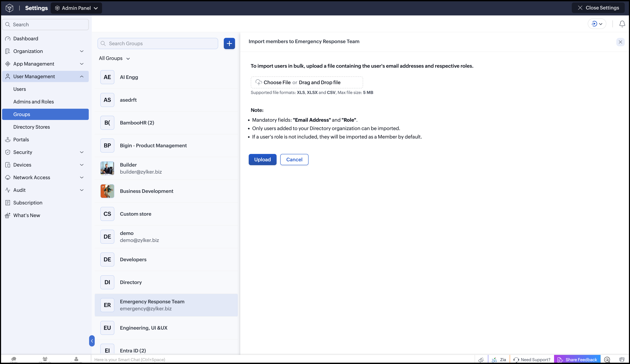The image size is (630, 364).
Task: Open Bigin - Product Management group
Action: click(x=166, y=146)
